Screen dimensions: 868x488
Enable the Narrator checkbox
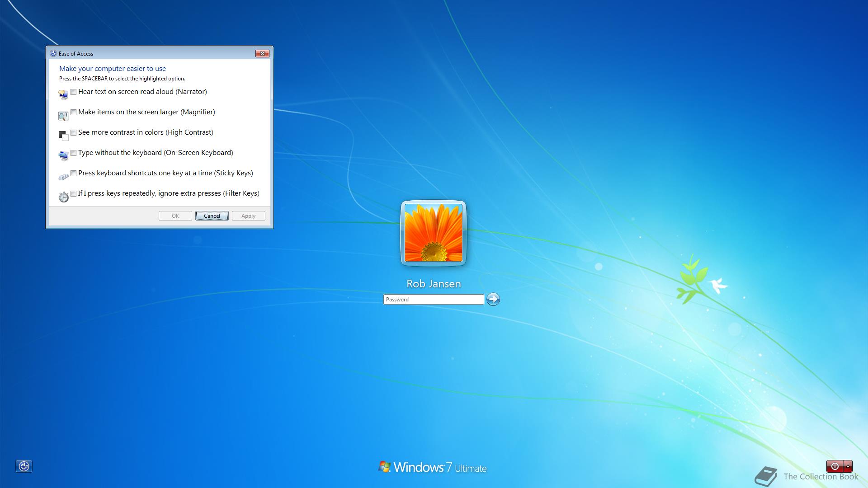[74, 92]
